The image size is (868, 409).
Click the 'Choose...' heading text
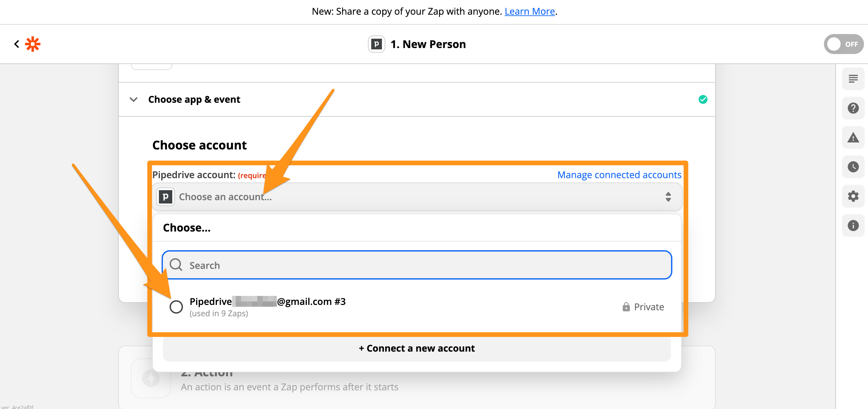187,228
